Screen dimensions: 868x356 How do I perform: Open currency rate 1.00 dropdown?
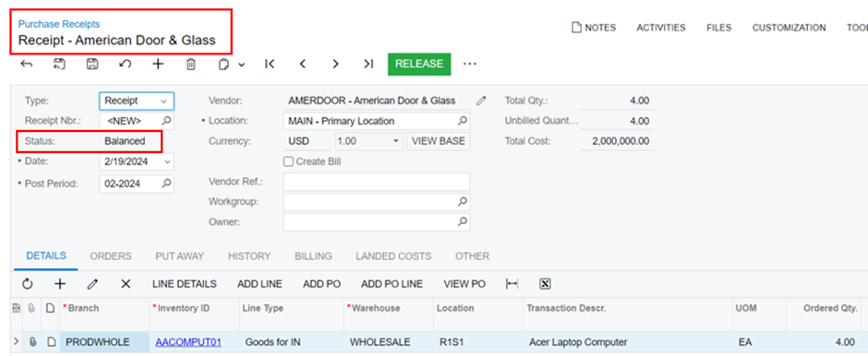point(396,141)
